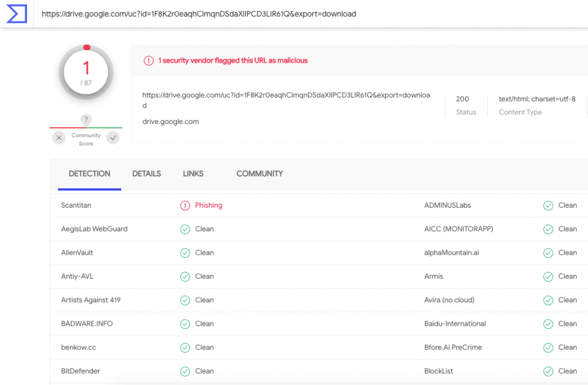The image size is (588, 385).
Task: Switch to the COMMUNITY tab
Action: tap(260, 174)
